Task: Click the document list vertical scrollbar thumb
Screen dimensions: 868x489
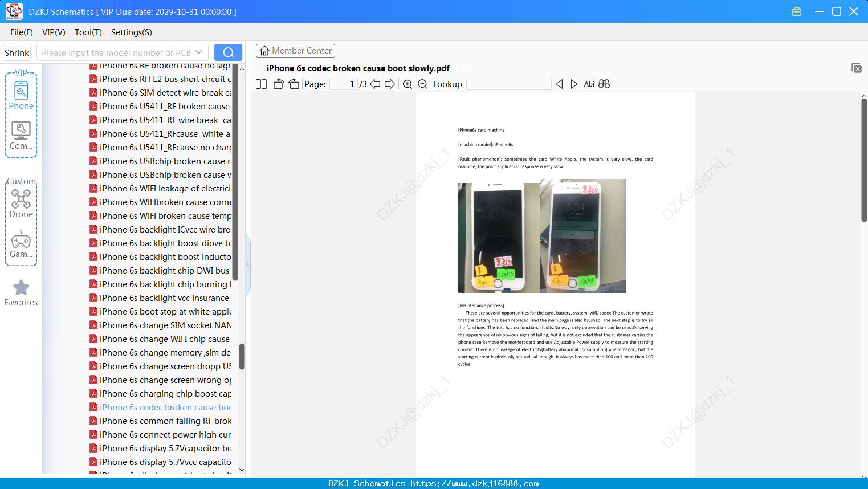Action: click(x=242, y=356)
